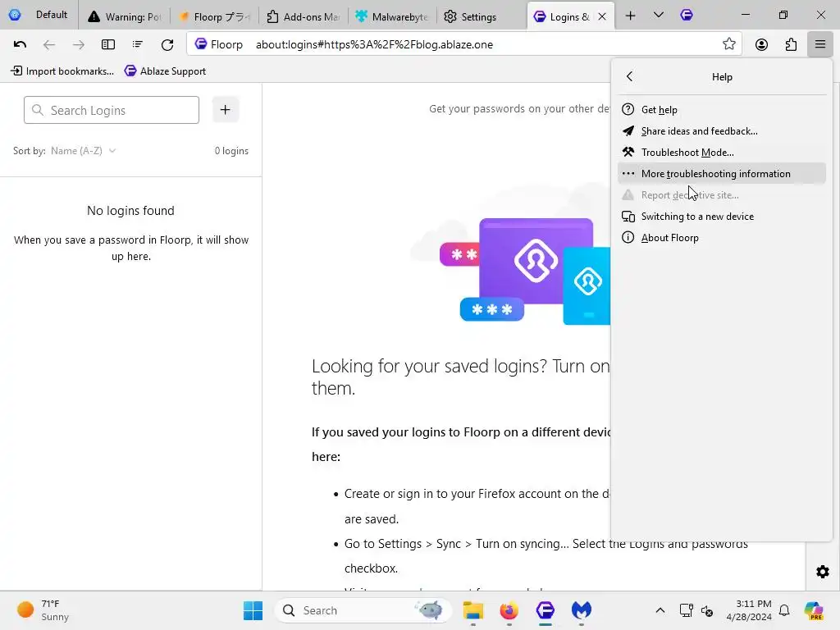Open Firefox from the taskbar
The image size is (840, 630).
509,610
